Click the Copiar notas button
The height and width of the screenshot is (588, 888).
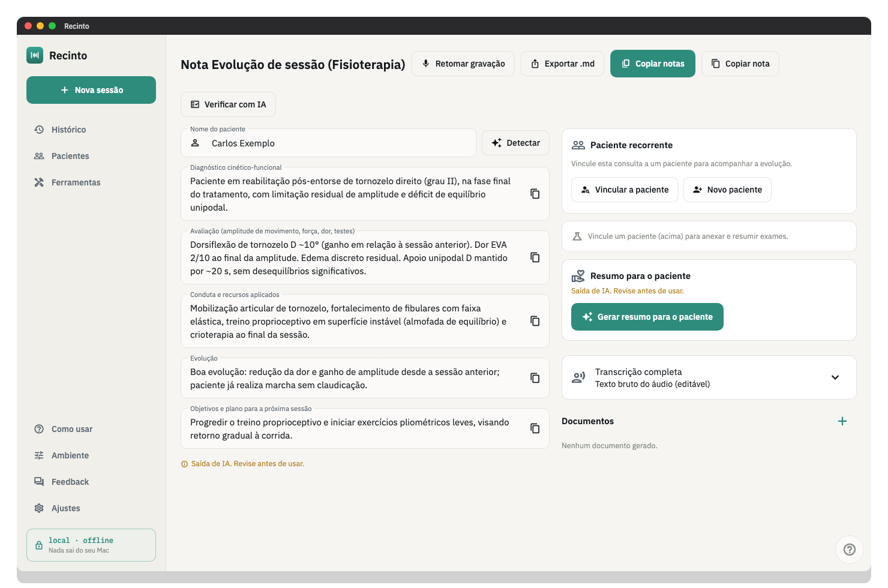point(653,64)
